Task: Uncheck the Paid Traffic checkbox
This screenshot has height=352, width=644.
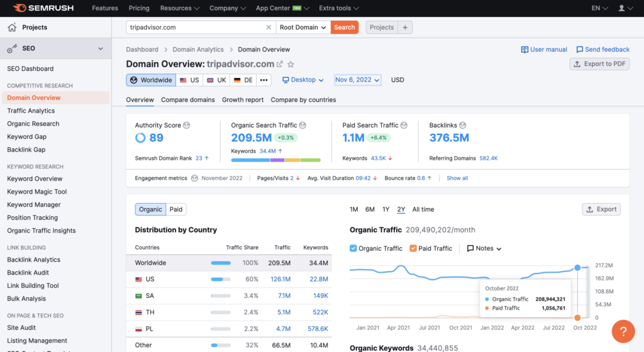Action: click(413, 248)
